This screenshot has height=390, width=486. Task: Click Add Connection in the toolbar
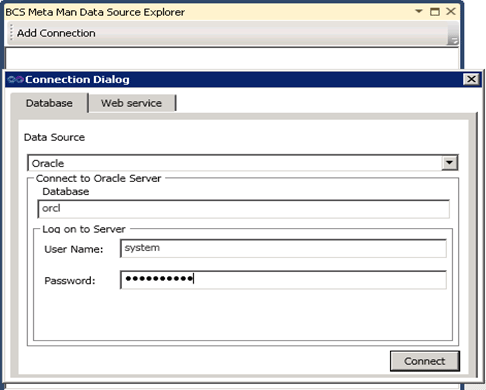pyautogui.click(x=56, y=33)
